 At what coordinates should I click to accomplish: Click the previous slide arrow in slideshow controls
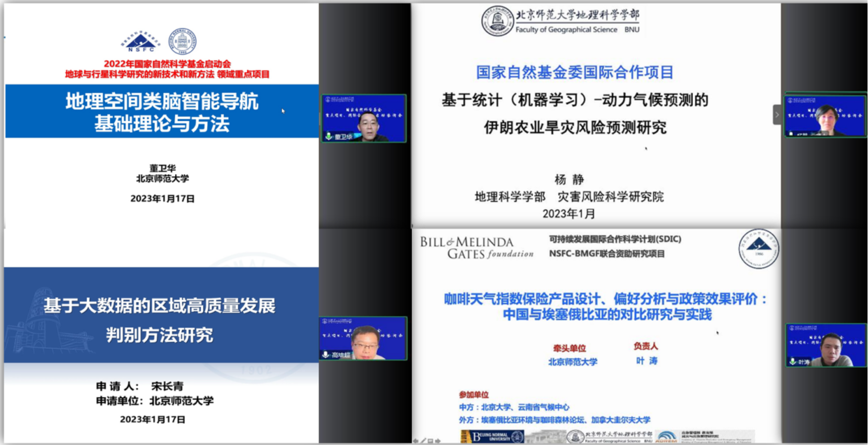tap(416, 441)
